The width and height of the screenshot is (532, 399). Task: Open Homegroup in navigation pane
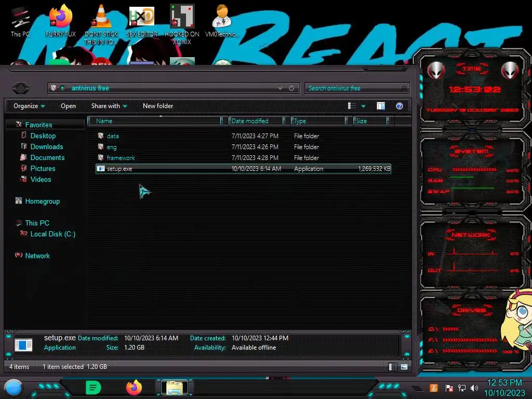click(43, 201)
